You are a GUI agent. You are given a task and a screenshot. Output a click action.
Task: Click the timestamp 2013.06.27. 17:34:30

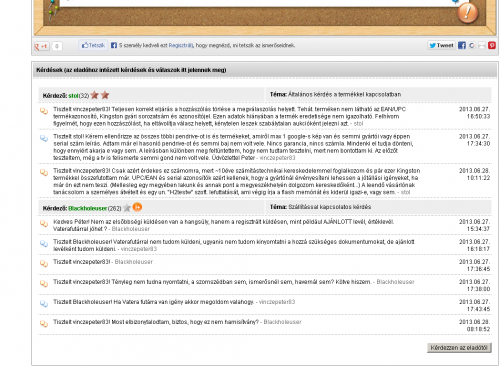(474, 140)
